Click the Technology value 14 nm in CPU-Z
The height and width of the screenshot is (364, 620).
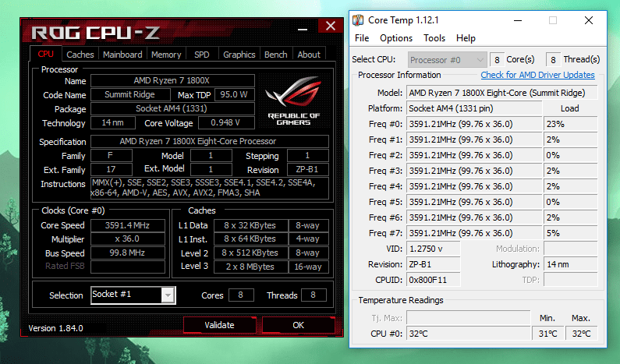[x=113, y=123]
